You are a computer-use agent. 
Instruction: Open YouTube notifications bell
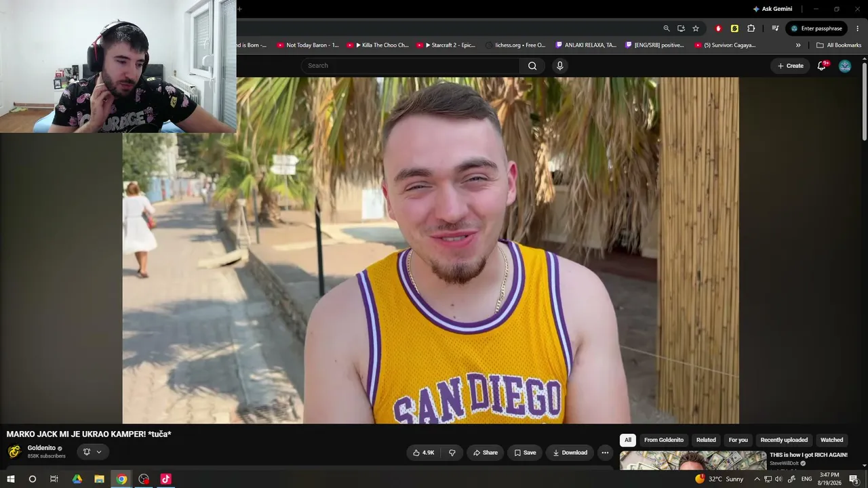coord(822,66)
